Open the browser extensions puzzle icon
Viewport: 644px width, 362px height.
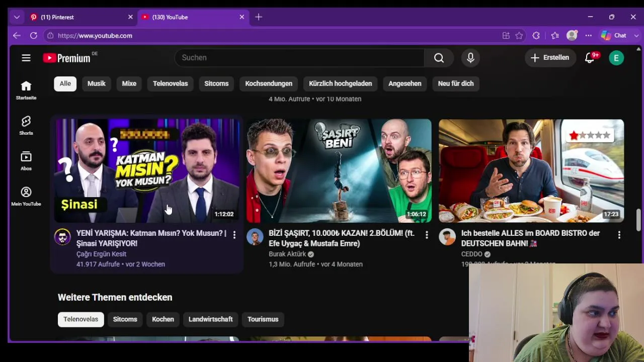(536, 36)
